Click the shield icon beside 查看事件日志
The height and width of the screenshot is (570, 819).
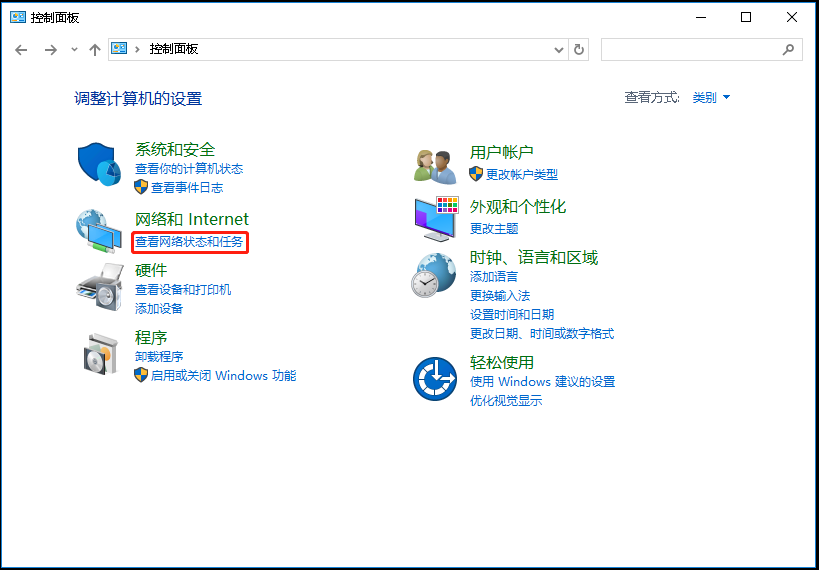tap(141, 187)
